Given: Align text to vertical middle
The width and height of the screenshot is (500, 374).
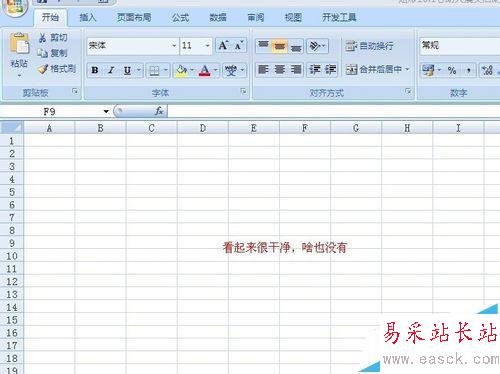Looking at the screenshot, I should coord(279,46).
